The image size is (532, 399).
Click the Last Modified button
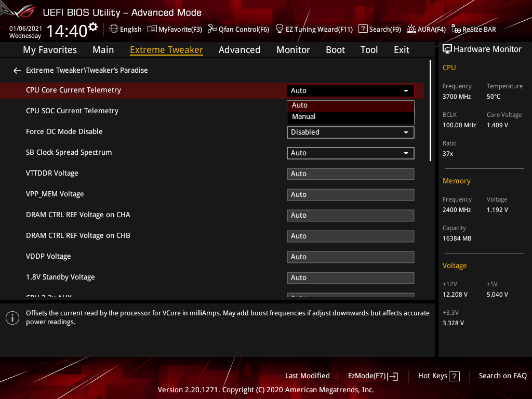308,376
